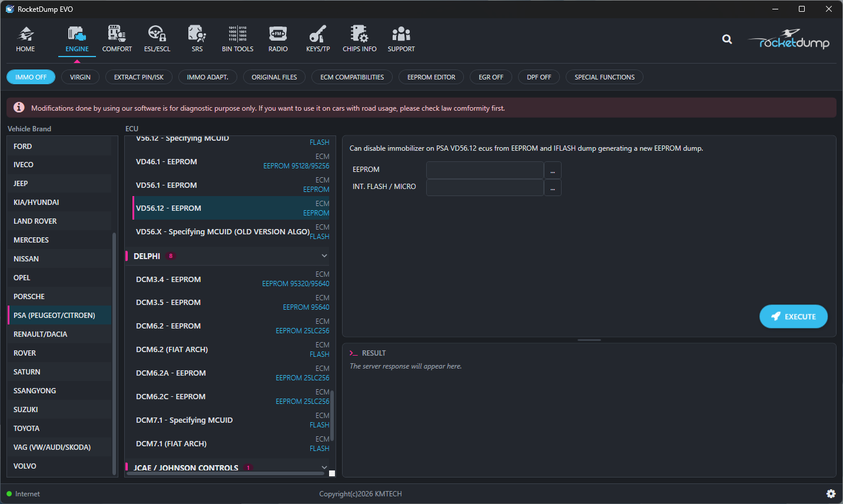Click the ECU list scrollbar thumb
Image resolution: width=843 pixels, height=504 pixels.
pyautogui.click(x=333, y=415)
